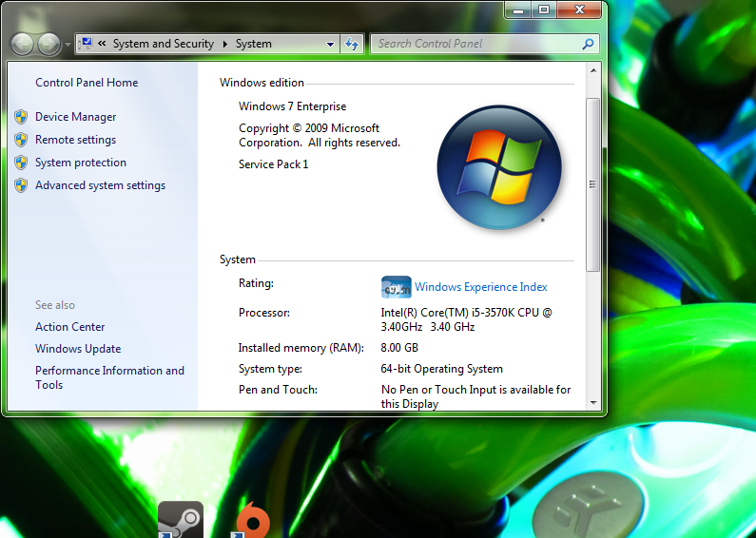Image resolution: width=756 pixels, height=538 pixels.
Task: Click the computer icon in address bar
Action: point(86,44)
